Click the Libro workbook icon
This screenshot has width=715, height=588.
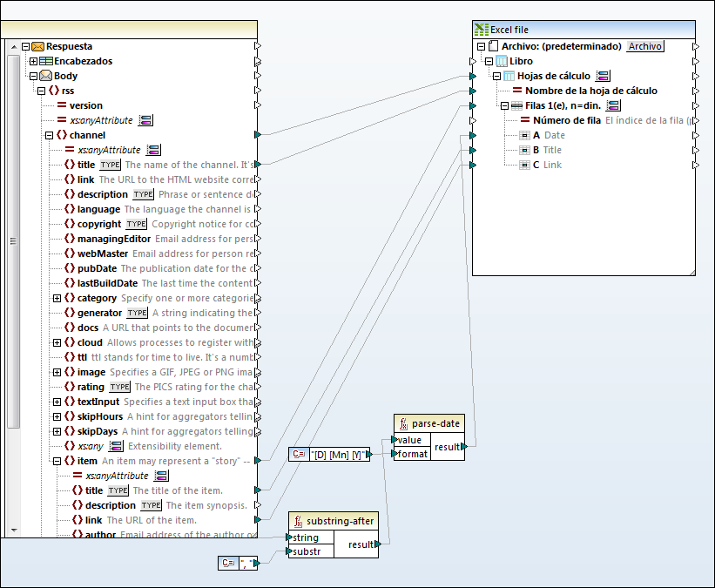click(x=503, y=61)
